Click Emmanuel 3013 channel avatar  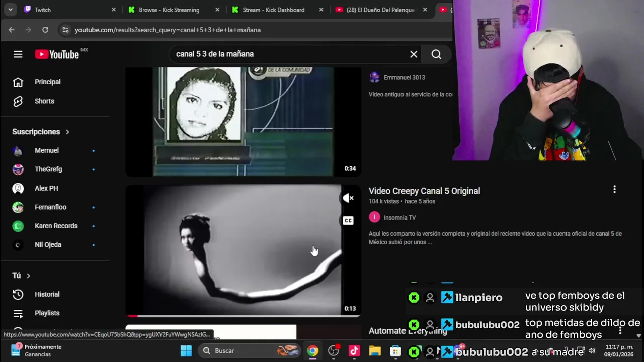click(x=374, y=77)
